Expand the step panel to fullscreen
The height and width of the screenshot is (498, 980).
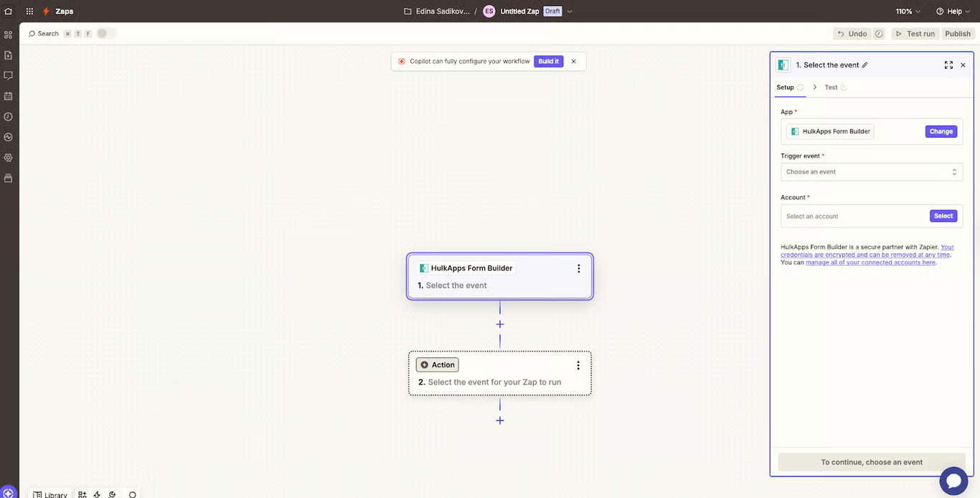[x=948, y=65]
